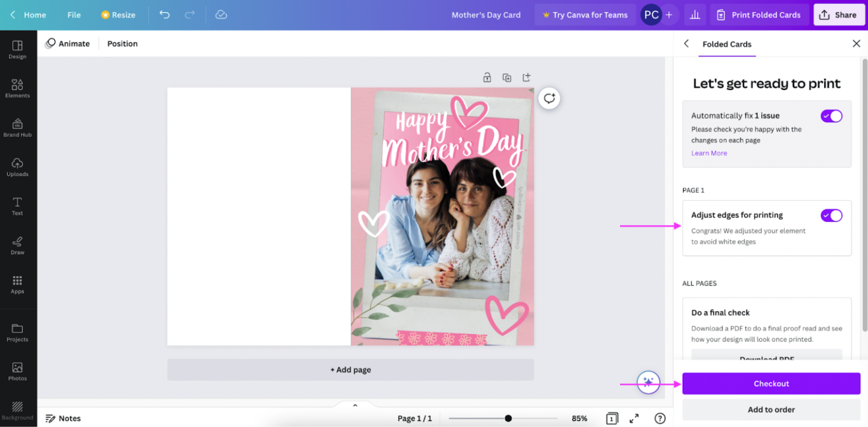The width and height of the screenshot is (868, 427).
Task: Enter fullscreen presentation mode
Action: [634, 419]
